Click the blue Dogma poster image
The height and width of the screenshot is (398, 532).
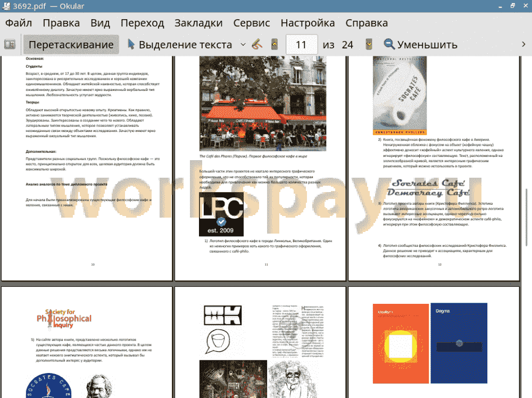coord(459,343)
